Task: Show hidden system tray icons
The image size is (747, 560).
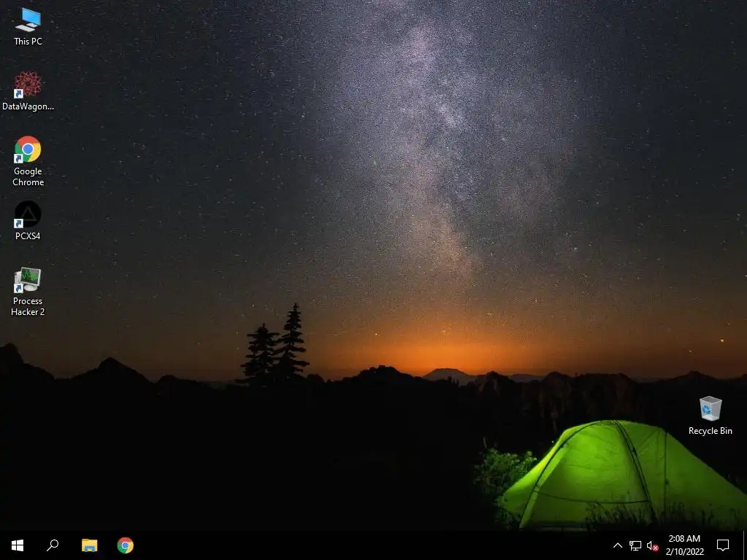Action: point(617,545)
